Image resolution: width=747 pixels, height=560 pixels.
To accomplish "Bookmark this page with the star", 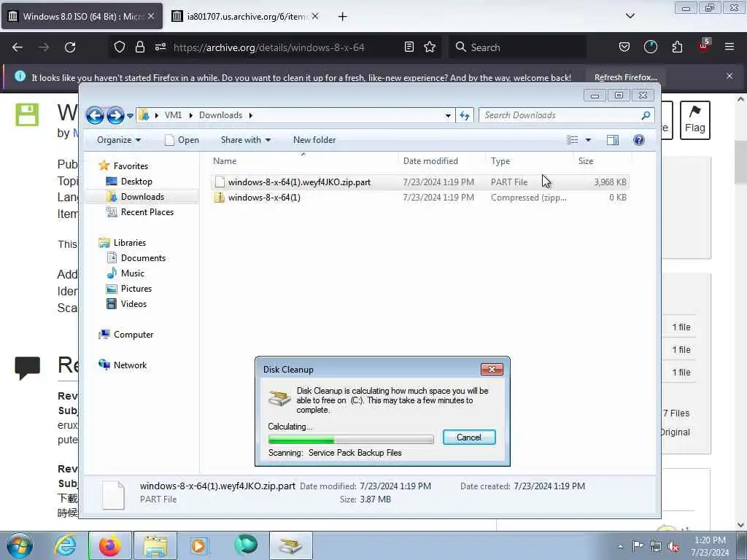I will tap(430, 47).
